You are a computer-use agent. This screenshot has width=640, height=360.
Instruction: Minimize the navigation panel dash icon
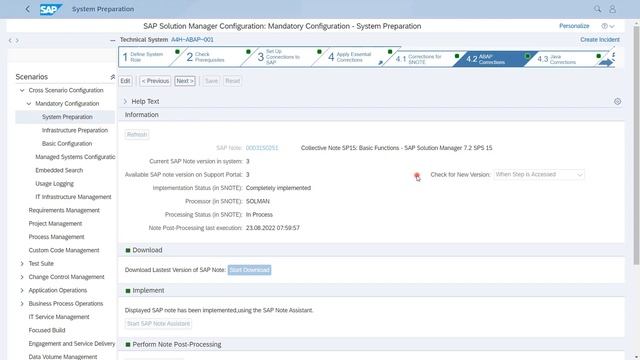click(x=113, y=40)
